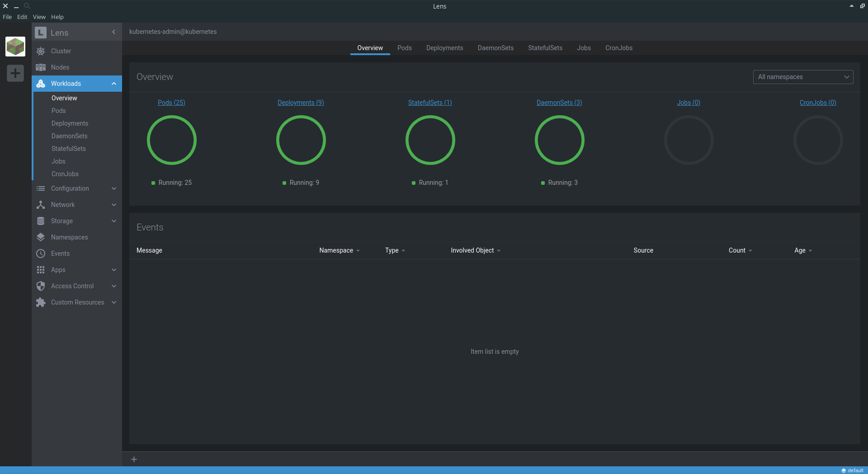
Task: Select Pods in the Workloads sidebar submenu
Action: tap(59, 111)
